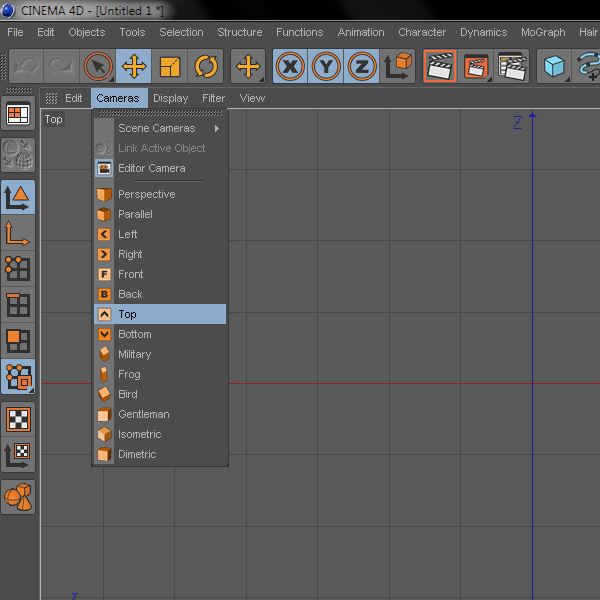Click the Top viewport label
This screenshot has height=600, width=600.
tap(54, 119)
